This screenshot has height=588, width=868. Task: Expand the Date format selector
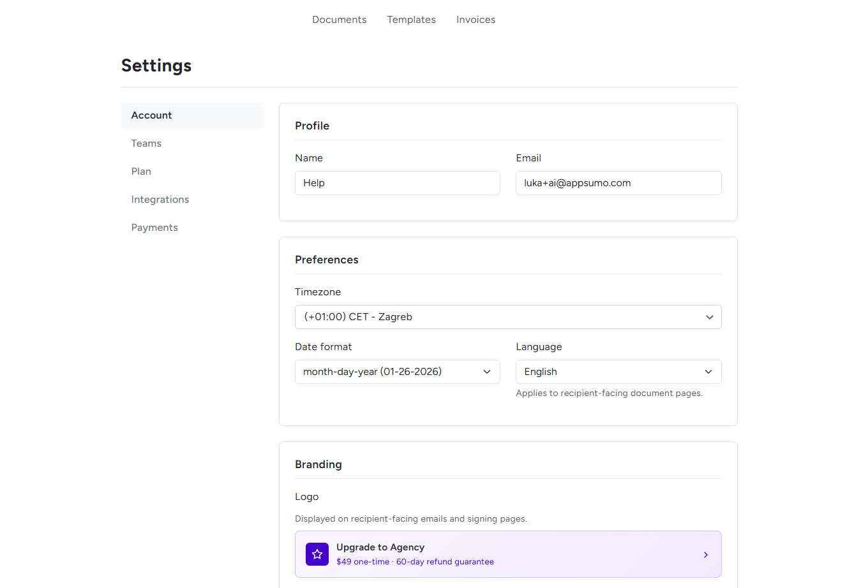point(397,371)
